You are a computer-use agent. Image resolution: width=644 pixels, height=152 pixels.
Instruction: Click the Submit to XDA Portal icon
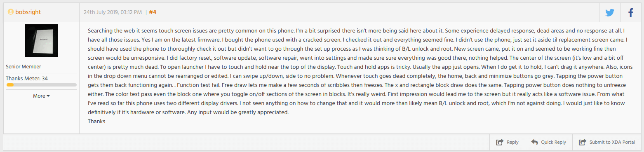[583, 142]
